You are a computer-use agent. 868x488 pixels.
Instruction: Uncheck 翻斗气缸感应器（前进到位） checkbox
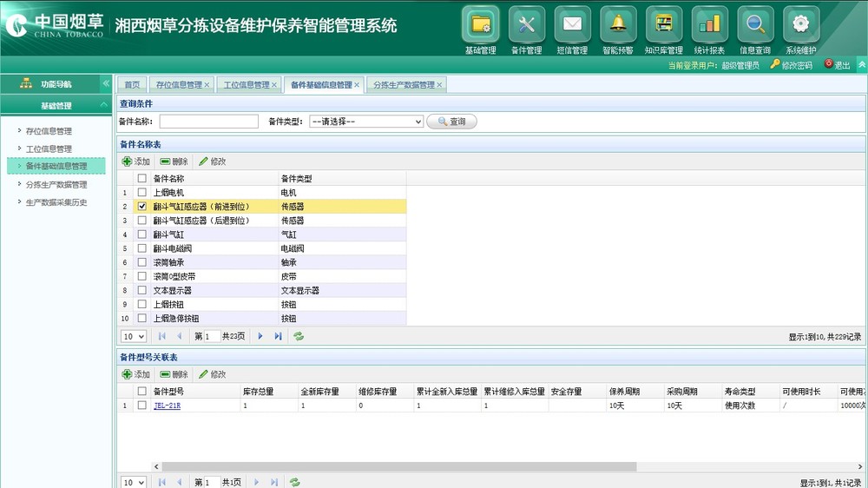[x=142, y=206]
